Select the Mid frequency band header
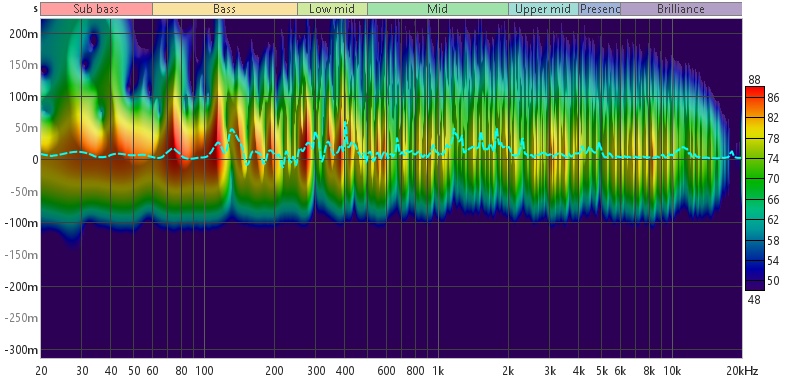The width and height of the screenshot is (800, 382). click(x=438, y=9)
